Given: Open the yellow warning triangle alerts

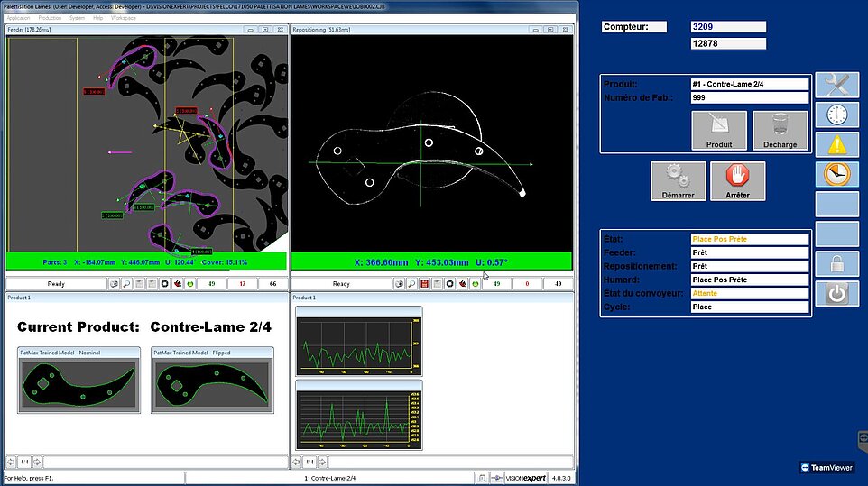Looking at the screenshot, I should coord(837,144).
